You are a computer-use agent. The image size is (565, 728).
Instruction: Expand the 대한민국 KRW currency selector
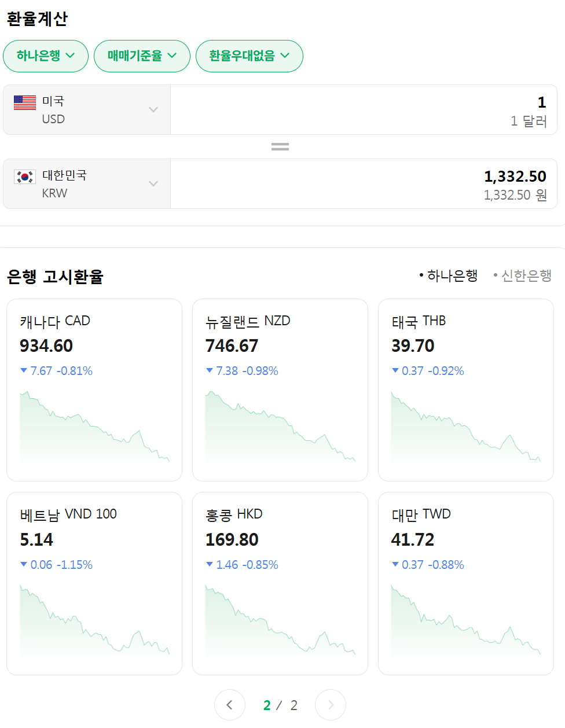(87, 184)
